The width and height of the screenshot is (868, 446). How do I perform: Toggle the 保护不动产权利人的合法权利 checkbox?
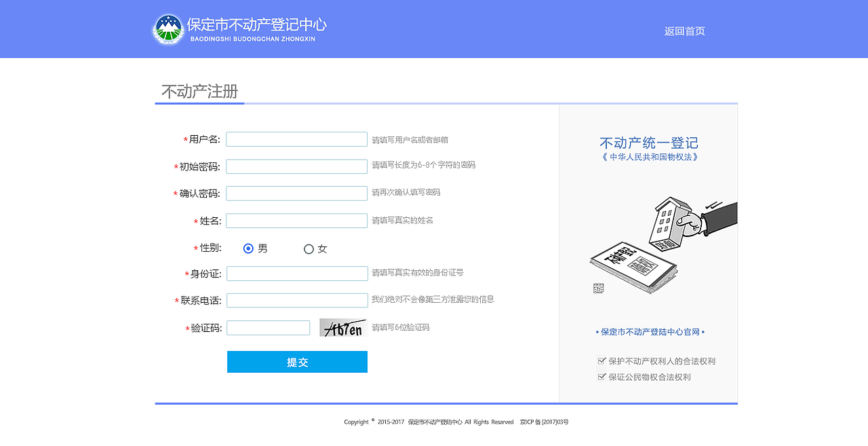(x=602, y=360)
